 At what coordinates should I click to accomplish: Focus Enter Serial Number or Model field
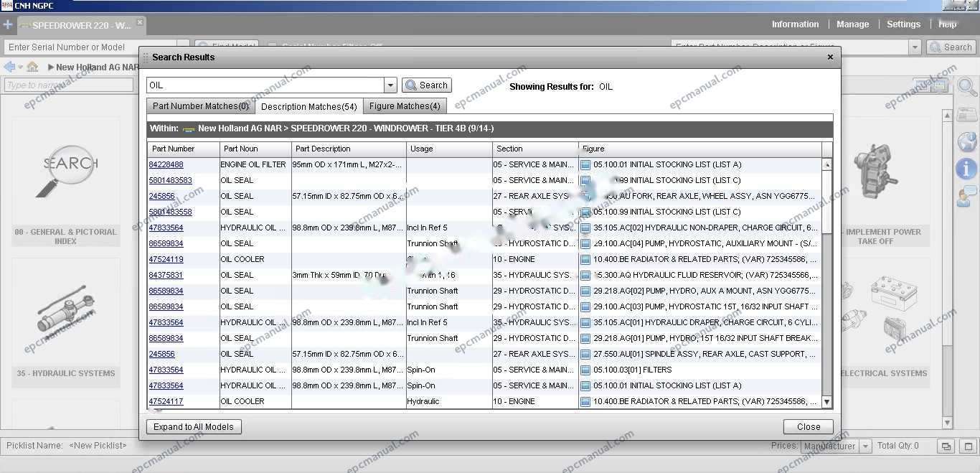(x=89, y=47)
